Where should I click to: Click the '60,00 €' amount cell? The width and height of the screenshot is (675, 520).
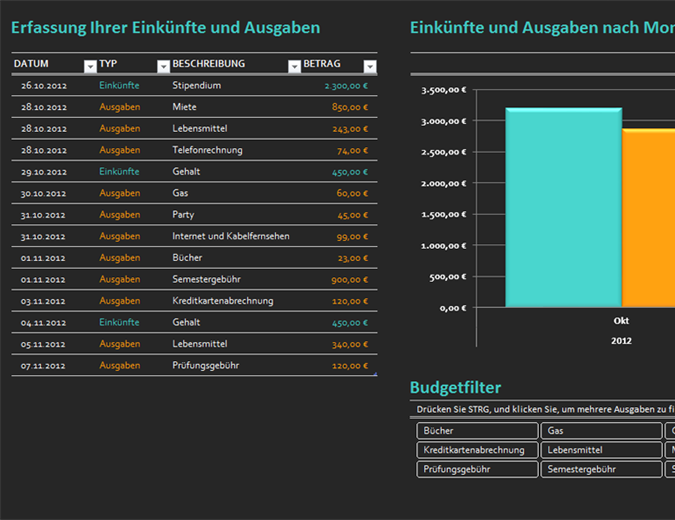pos(352,193)
